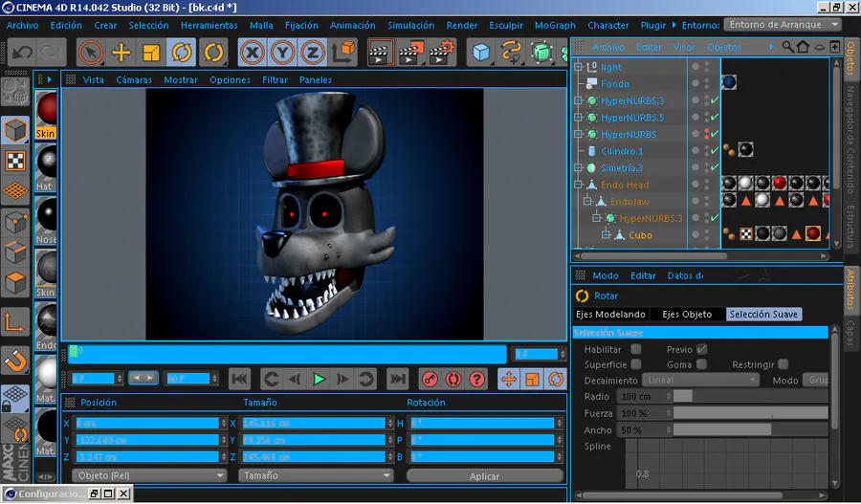Click the Undo arrow icon
Screen dimensions: 861x504
(22, 53)
